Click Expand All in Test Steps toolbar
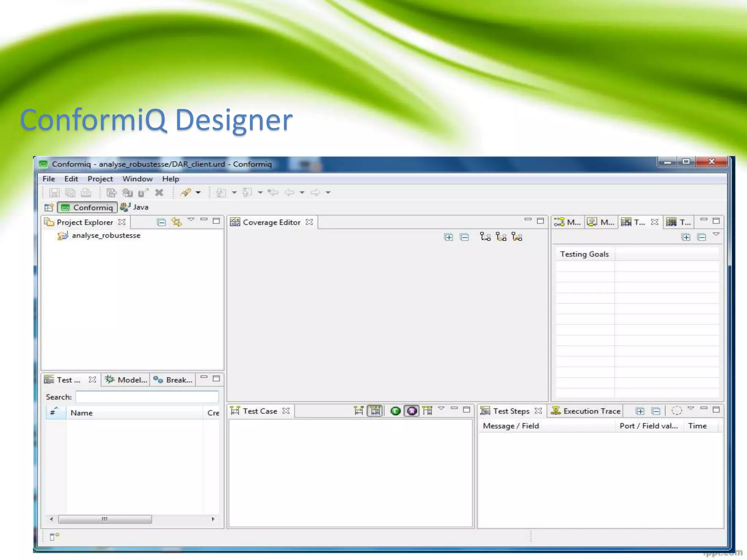The height and width of the screenshot is (560, 747). pyautogui.click(x=640, y=411)
